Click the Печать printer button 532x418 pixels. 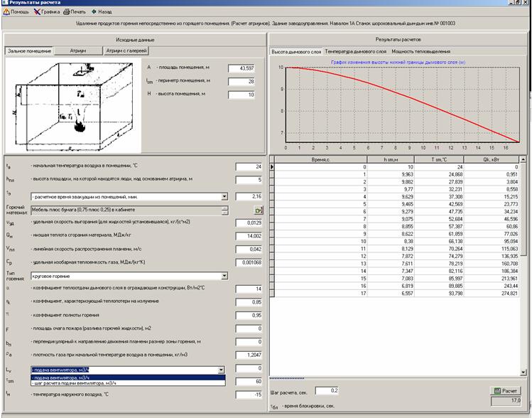[76, 12]
